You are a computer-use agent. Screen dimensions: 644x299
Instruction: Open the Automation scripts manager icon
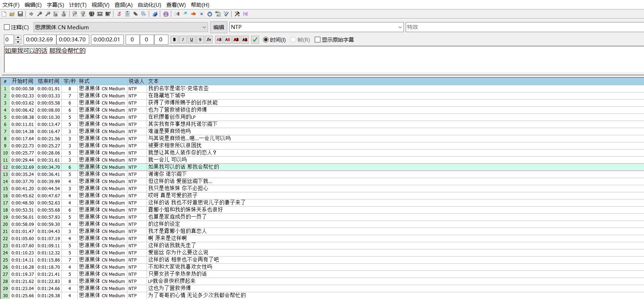coord(155,14)
